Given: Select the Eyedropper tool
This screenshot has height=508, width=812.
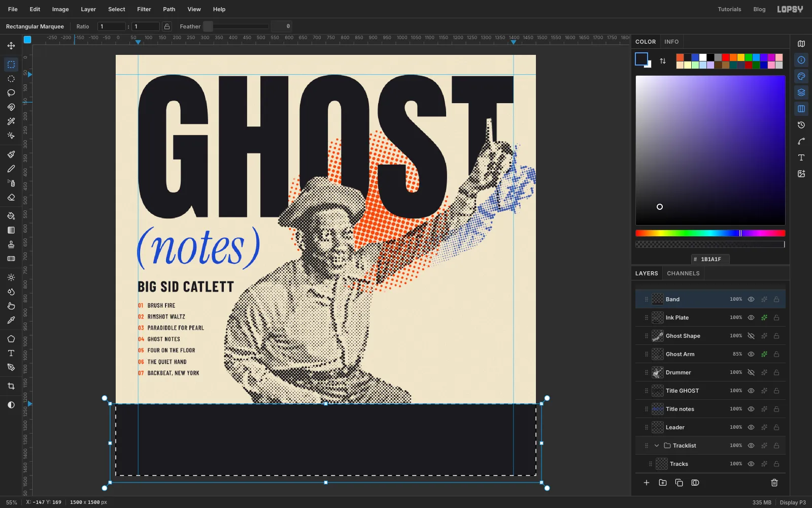Looking at the screenshot, I should pos(11,320).
